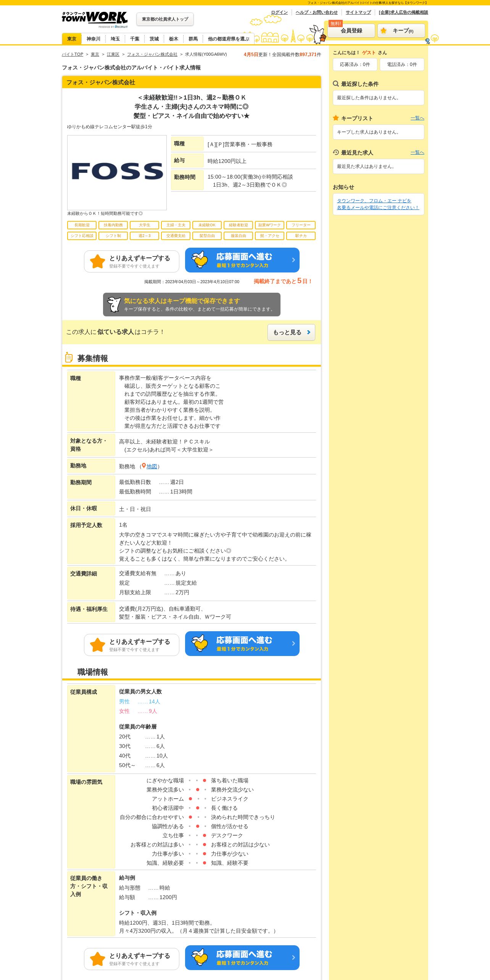Click the 会員登録 button
This screenshot has width=490, height=980.
click(x=351, y=31)
